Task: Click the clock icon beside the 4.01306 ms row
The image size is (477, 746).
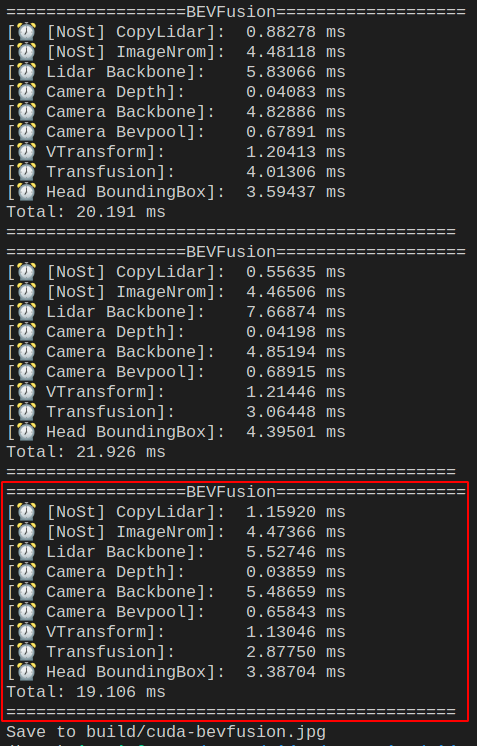Action: point(26,172)
